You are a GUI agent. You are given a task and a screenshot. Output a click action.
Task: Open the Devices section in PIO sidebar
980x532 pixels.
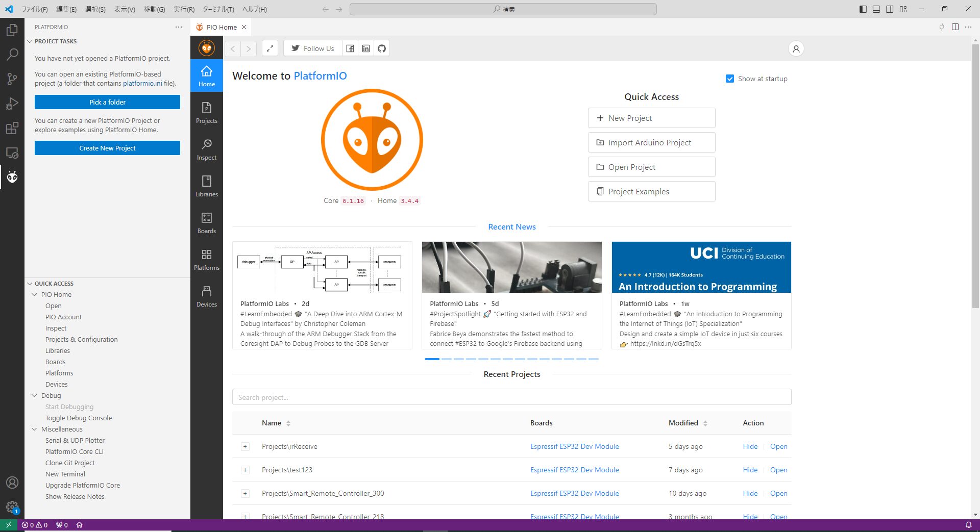(x=206, y=296)
